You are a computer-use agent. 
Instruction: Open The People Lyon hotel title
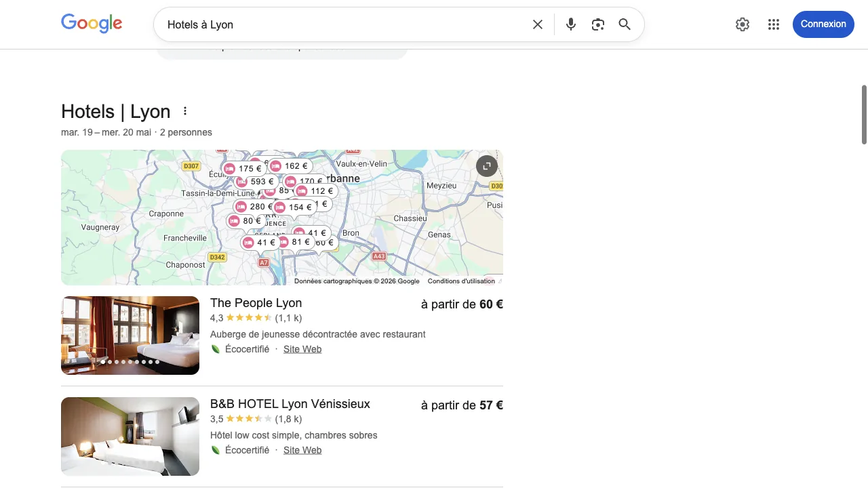[x=256, y=303]
